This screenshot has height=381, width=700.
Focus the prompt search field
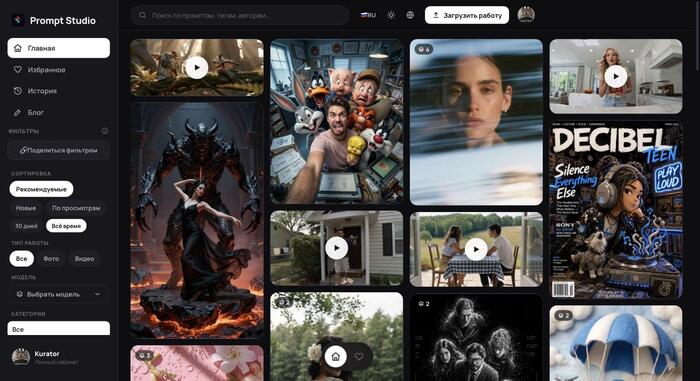point(240,15)
